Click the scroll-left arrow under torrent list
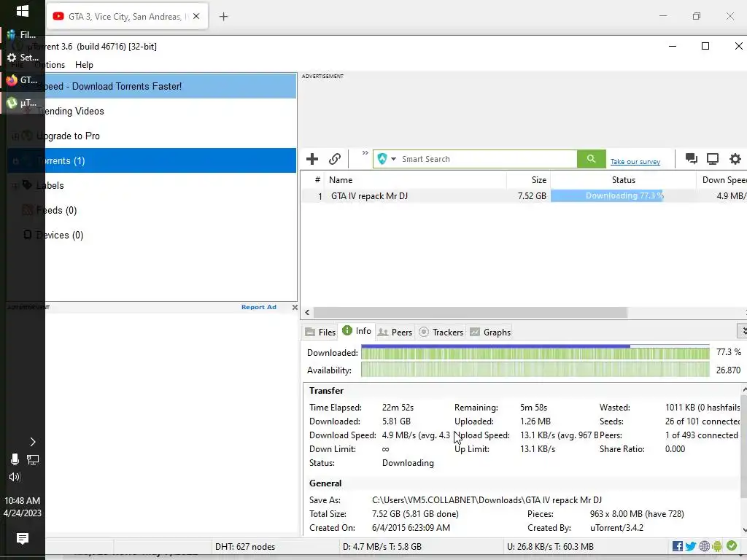 tap(307, 312)
